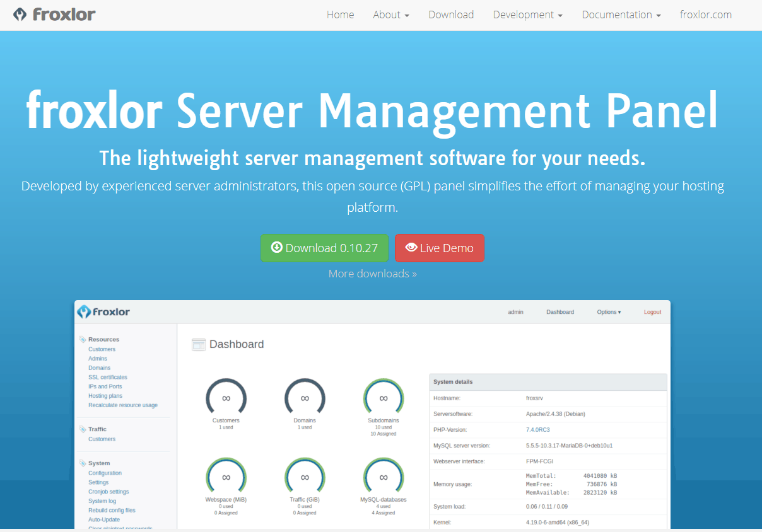Open the IPs and Ports sidebar link
Image resolution: width=762 pixels, height=532 pixels.
[x=105, y=386]
